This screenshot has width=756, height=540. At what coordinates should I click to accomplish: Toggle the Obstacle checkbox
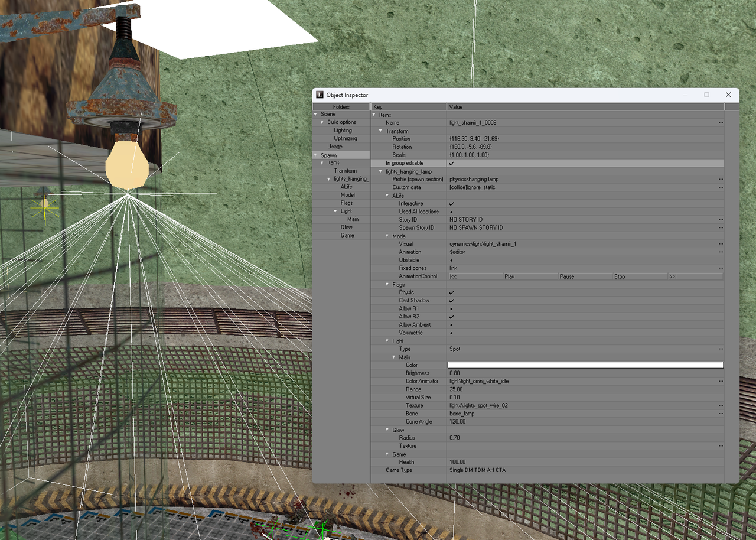451,260
